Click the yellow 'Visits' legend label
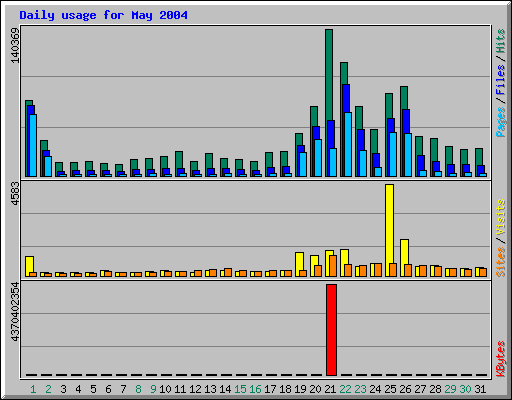This screenshot has width=512, height=400. pyautogui.click(x=500, y=217)
